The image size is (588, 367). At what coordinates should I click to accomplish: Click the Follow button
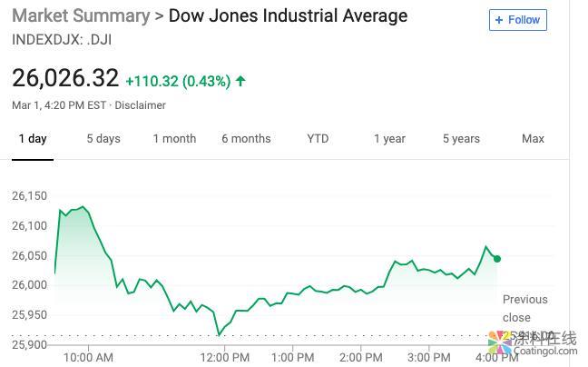tap(518, 19)
